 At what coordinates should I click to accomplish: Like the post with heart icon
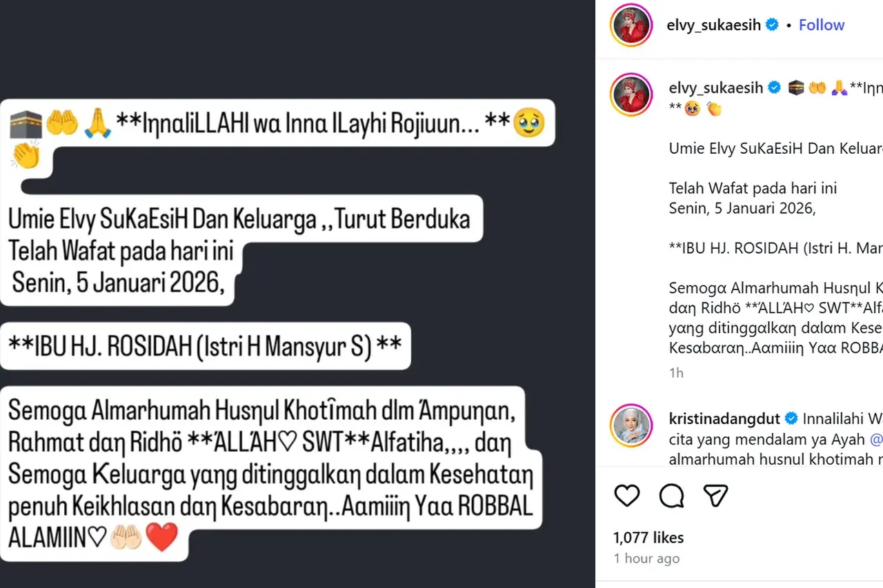click(x=627, y=496)
